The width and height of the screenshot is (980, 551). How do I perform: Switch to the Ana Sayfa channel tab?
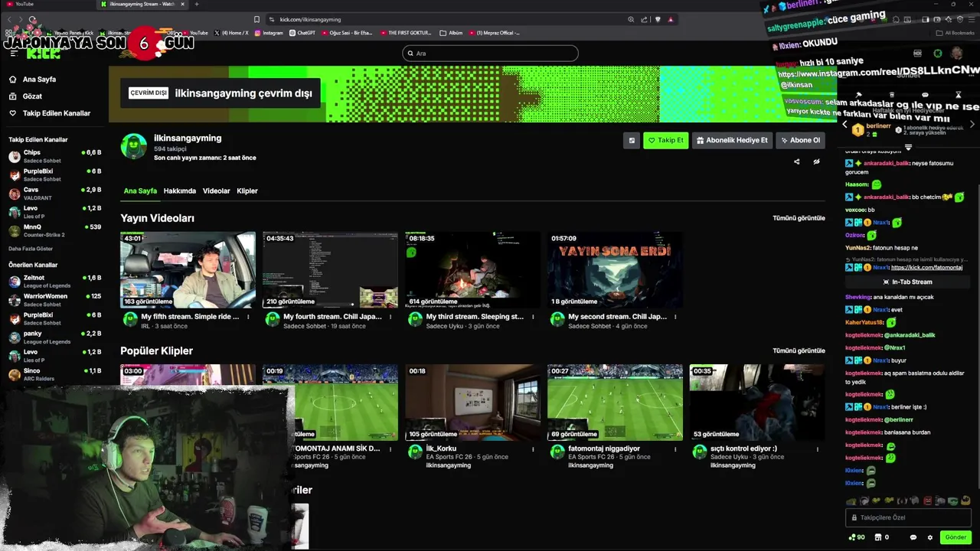point(140,191)
